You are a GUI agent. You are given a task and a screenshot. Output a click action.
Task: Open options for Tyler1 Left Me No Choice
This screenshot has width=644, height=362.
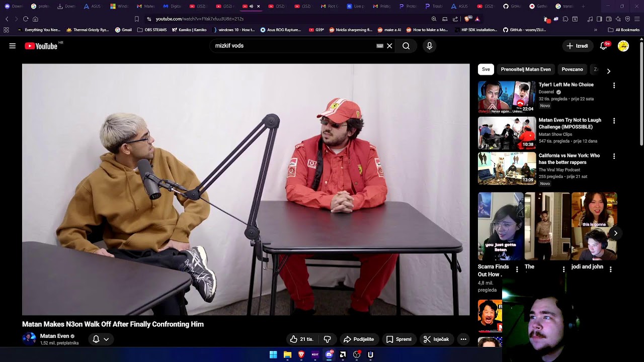click(x=614, y=85)
